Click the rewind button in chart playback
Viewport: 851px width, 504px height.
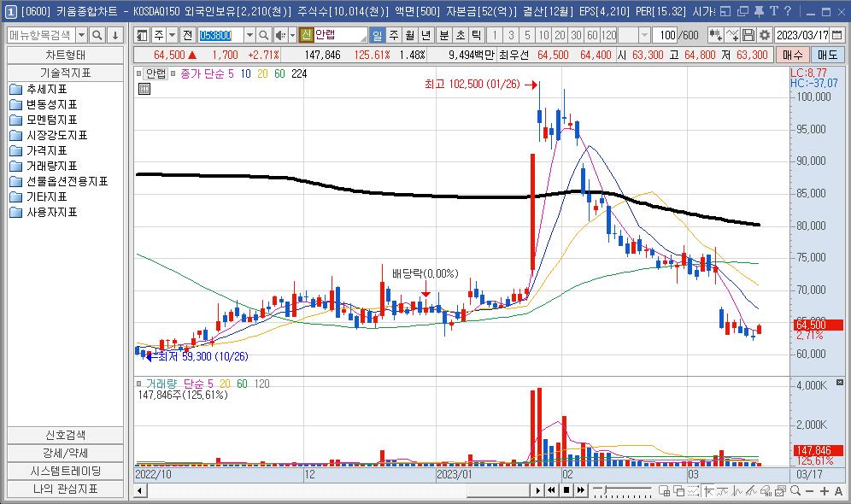551,490
